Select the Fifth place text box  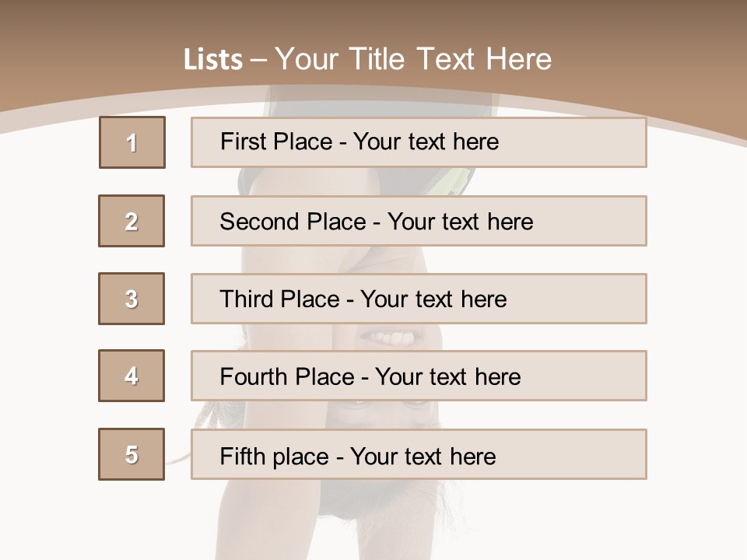coord(419,454)
